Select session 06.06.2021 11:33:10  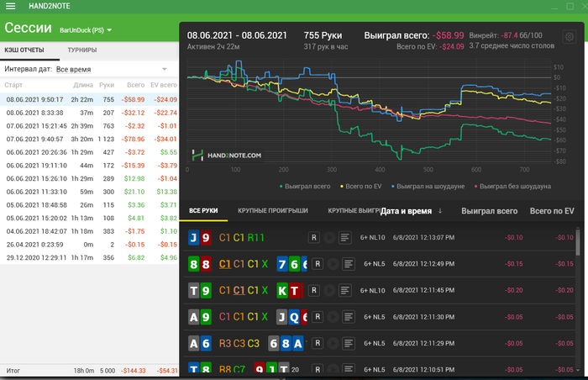(x=89, y=192)
